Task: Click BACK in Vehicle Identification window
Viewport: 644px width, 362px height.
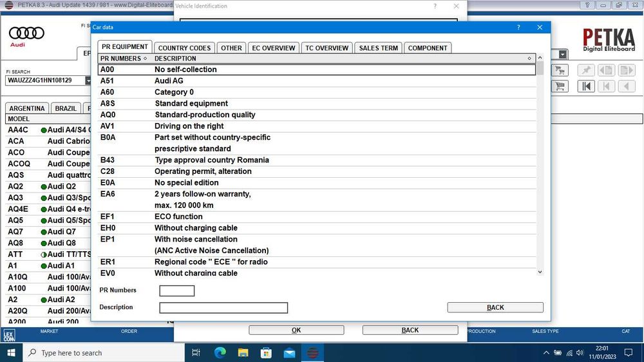Action: [410, 330]
